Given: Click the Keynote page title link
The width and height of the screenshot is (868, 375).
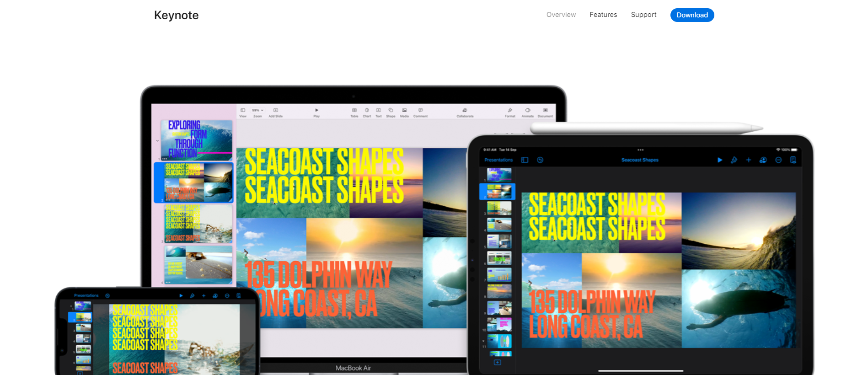Looking at the screenshot, I should pos(176,15).
